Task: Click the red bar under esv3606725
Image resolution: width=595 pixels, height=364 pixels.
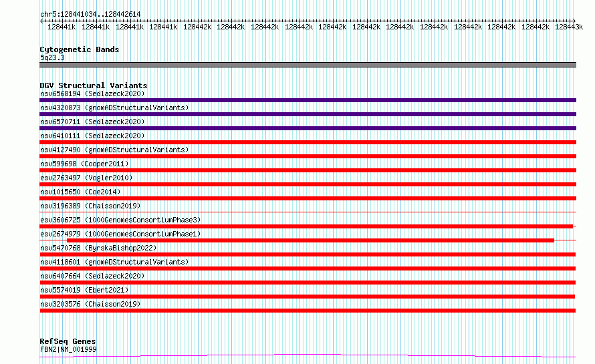Action: [x=306, y=226]
